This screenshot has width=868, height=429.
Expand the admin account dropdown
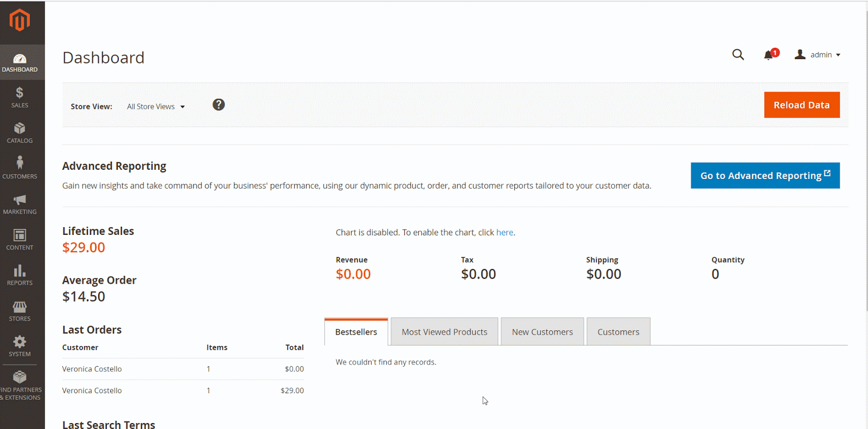click(818, 55)
